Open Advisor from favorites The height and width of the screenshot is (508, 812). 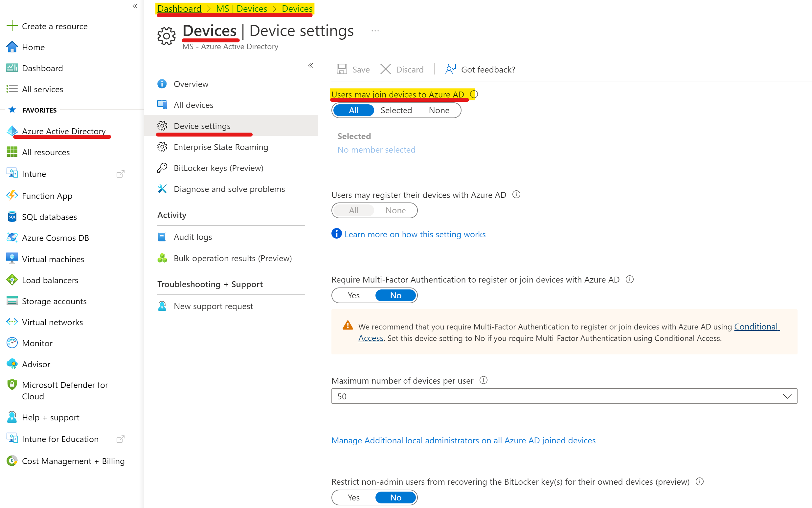coord(36,364)
